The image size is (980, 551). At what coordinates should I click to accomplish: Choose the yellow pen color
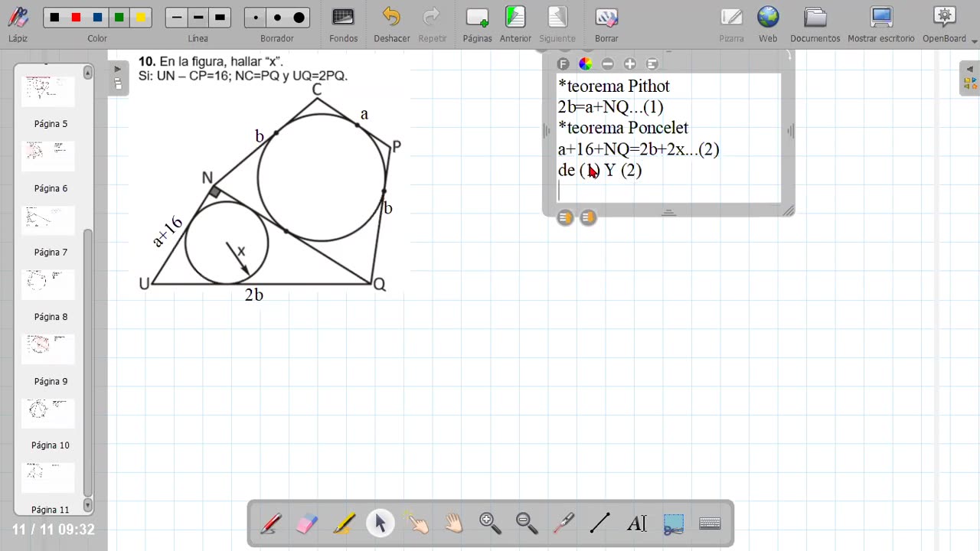click(x=141, y=18)
